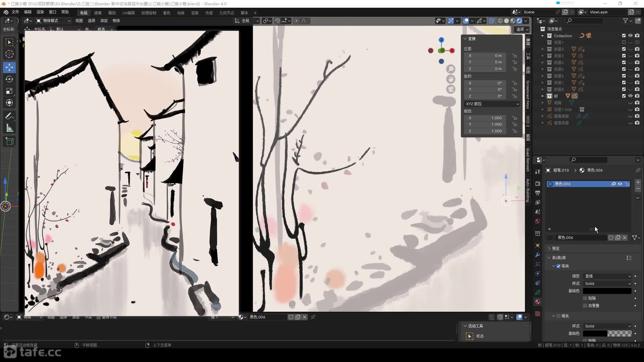Open the outliner filter dropdown

click(627, 21)
